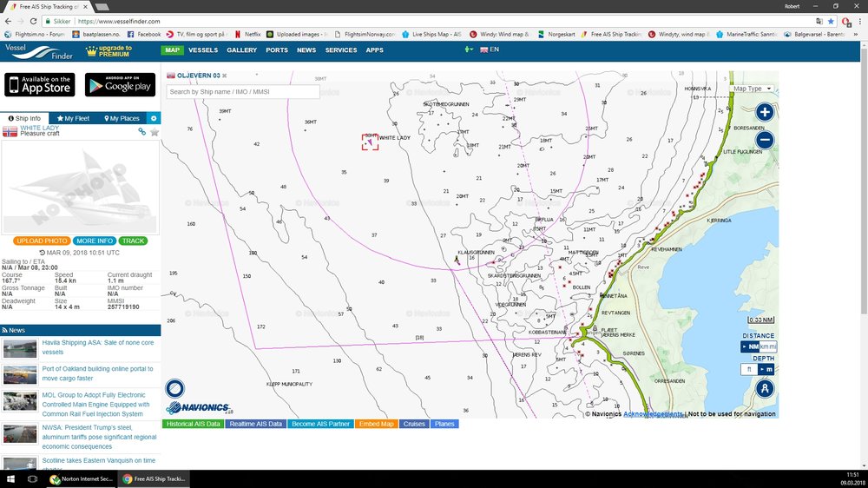Open OLJEVERN 03 vessel label
This screenshot has width=868, height=488.
click(198, 76)
